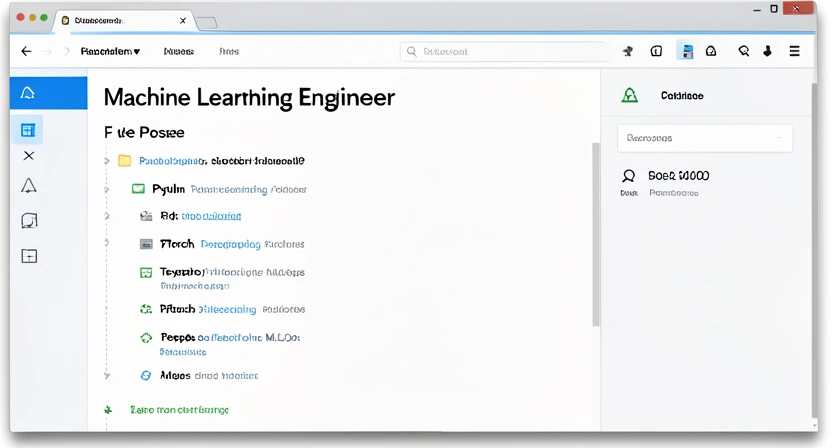This screenshot has width=832, height=448.
Task: Expand the Florch row chevron
Action: (x=107, y=243)
